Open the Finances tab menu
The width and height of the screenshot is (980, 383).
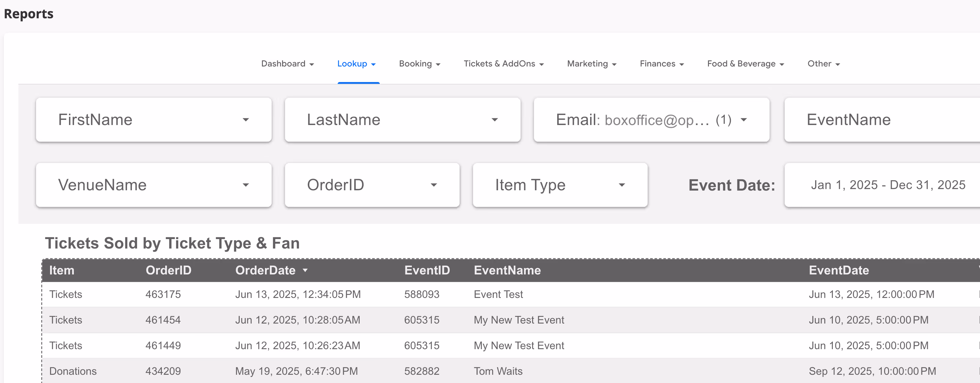[661, 64]
